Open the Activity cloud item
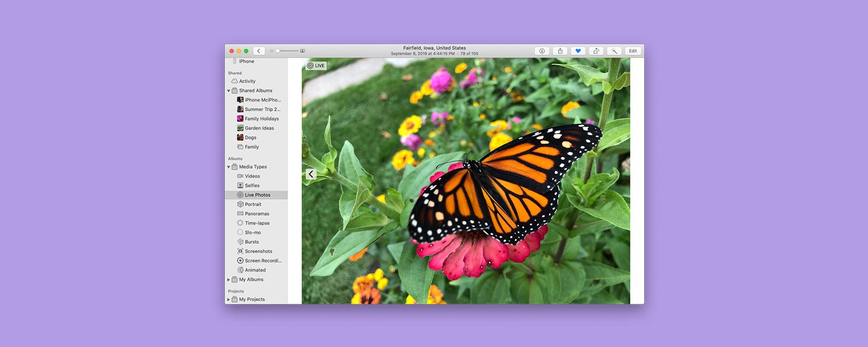This screenshot has height=347, width=868. pyautogui.click(x=247, y=81)
